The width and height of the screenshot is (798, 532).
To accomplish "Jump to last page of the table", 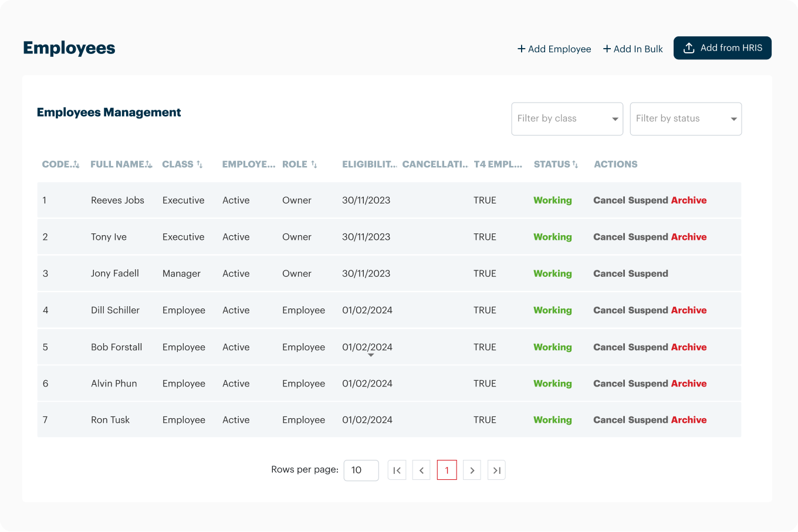I will point(496,470).
